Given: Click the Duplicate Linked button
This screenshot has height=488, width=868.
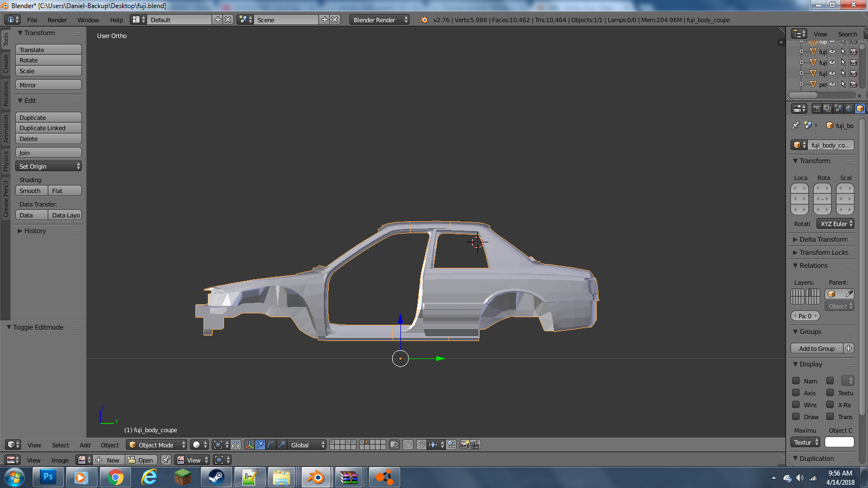Looking at the screenshot, I should (48, 128).
